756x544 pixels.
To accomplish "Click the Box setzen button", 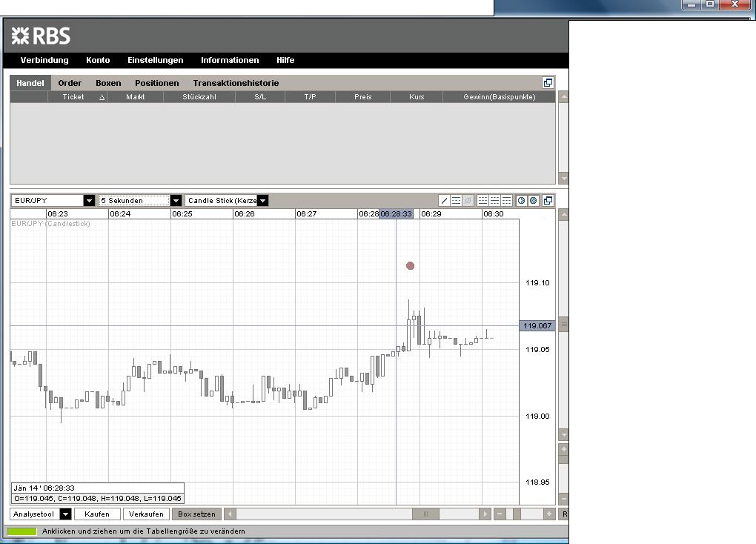I will (196, 514).
